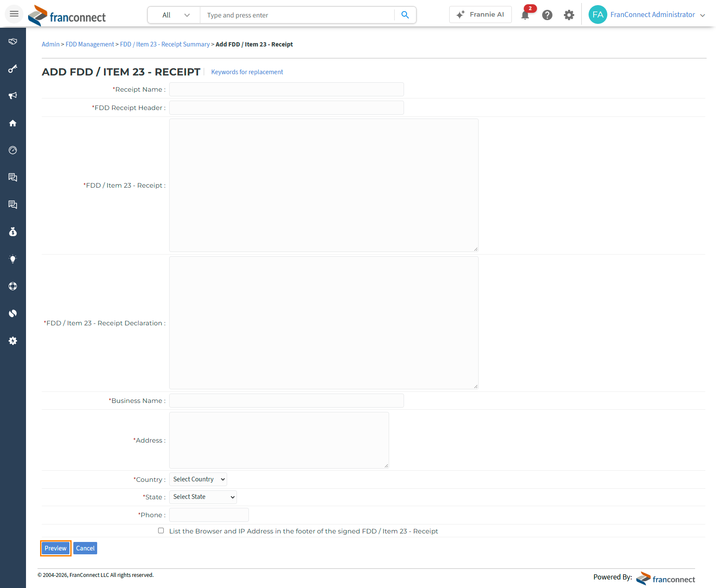
Task: Click the search magnifier icon
Action: (x=405, y=15)
